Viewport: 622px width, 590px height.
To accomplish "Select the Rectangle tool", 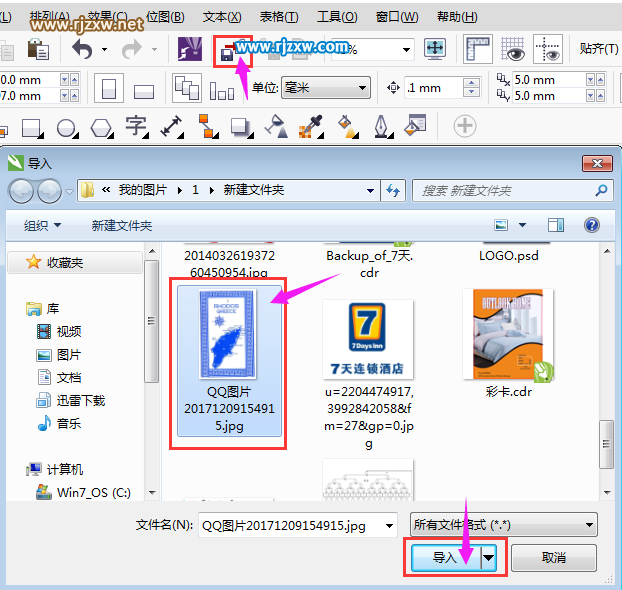I will [x=32, y=128].
